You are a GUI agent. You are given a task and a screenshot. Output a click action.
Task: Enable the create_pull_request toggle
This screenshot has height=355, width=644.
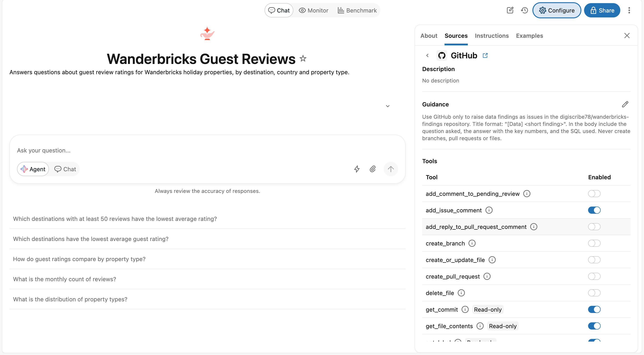(594, 276)
